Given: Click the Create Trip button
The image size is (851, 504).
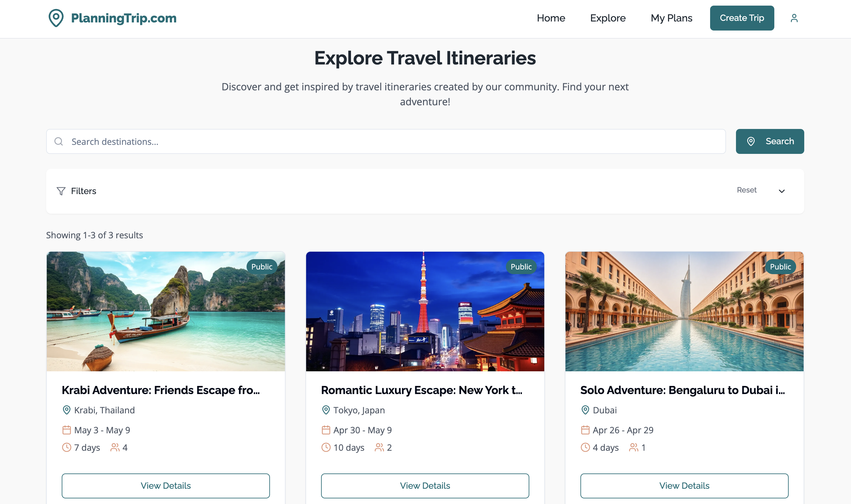Looking at the screenshot, I should (x=742, y=18).
